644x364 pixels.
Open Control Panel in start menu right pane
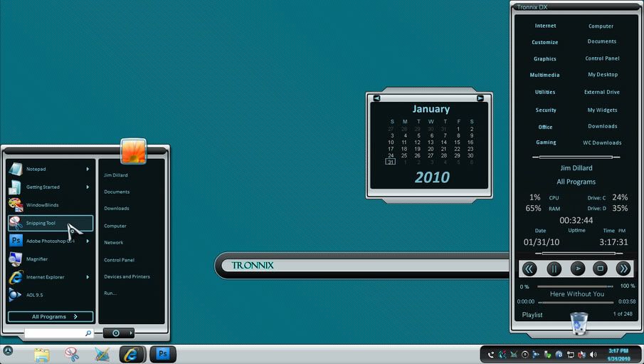click(119, 260)
